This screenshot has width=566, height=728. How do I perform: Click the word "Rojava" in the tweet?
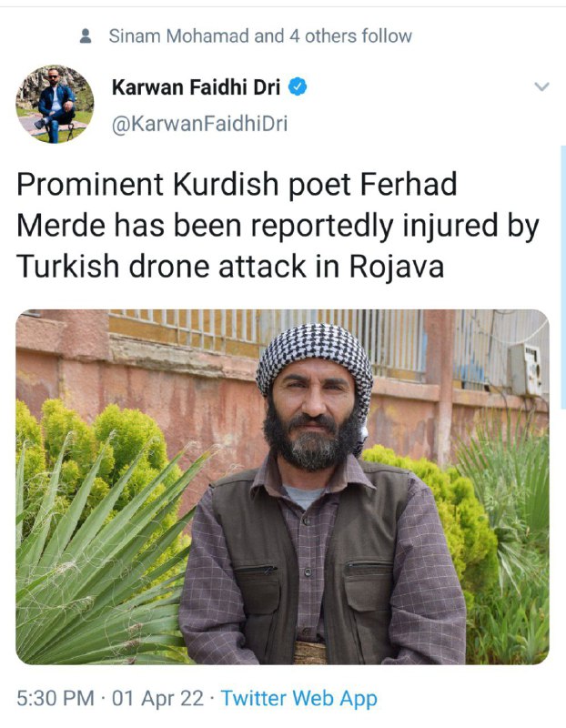click(x=397, y=267)
